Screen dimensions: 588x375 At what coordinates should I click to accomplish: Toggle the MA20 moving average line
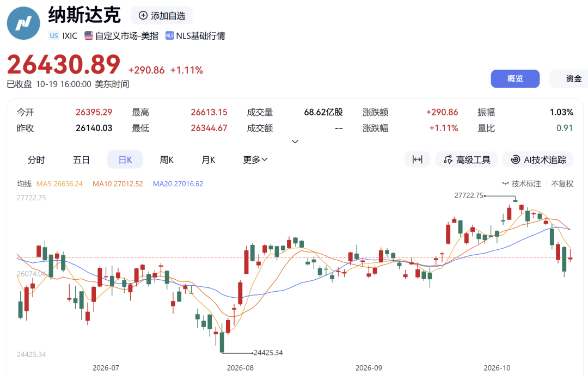[x=177, y=184]
